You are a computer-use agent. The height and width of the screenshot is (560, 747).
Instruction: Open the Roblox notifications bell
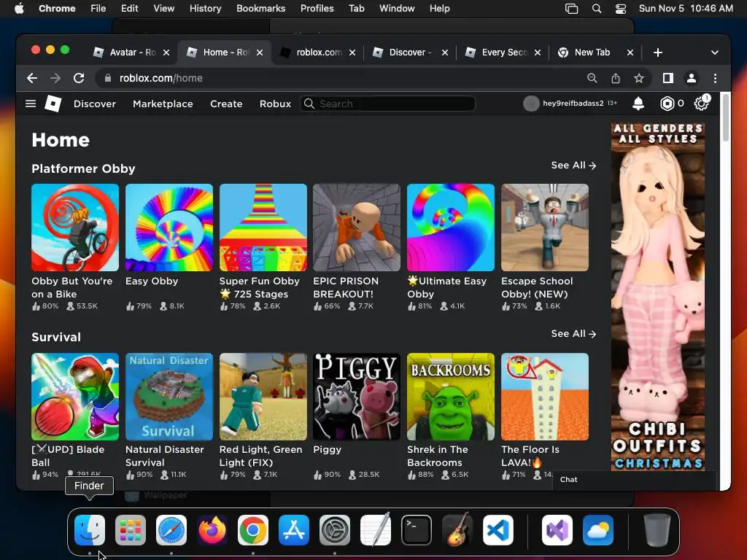click(x=638, y=104)
